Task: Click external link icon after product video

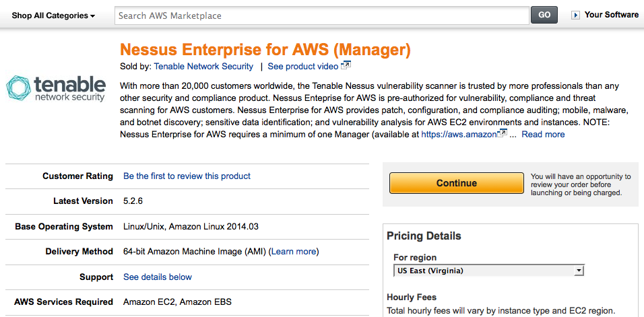Action: (346, 65)
